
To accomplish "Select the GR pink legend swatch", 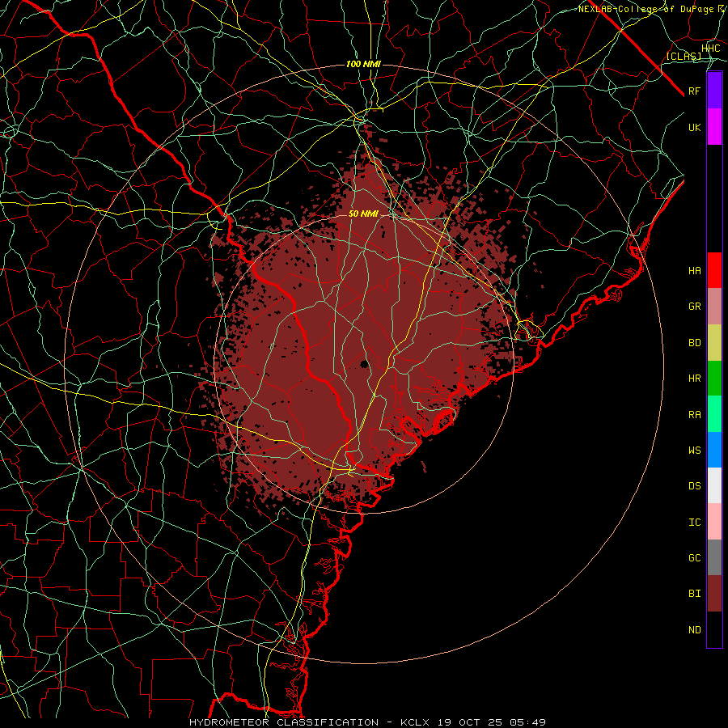I will (714, 307).
